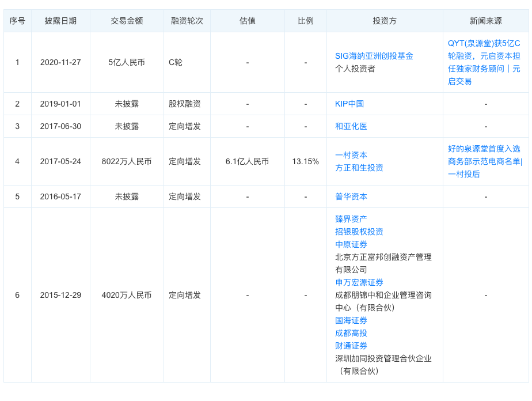Open the 方正和生投资 investor link
Viewport: 532px width, 401px height.
coord(359,168)
